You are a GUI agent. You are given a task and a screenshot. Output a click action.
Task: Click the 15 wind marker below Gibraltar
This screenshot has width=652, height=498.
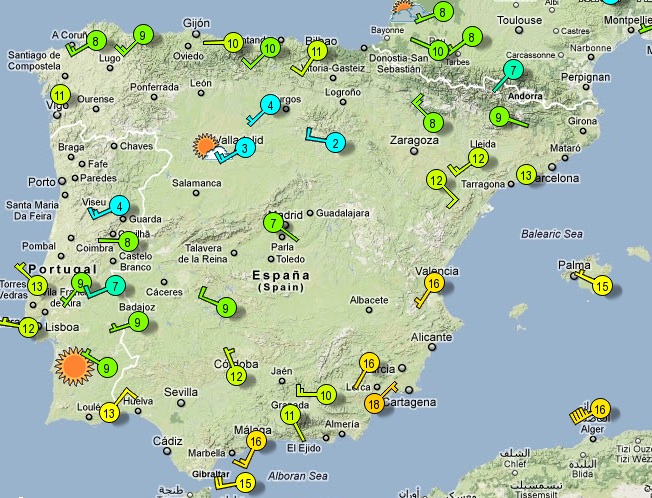[x=245, y=483]
